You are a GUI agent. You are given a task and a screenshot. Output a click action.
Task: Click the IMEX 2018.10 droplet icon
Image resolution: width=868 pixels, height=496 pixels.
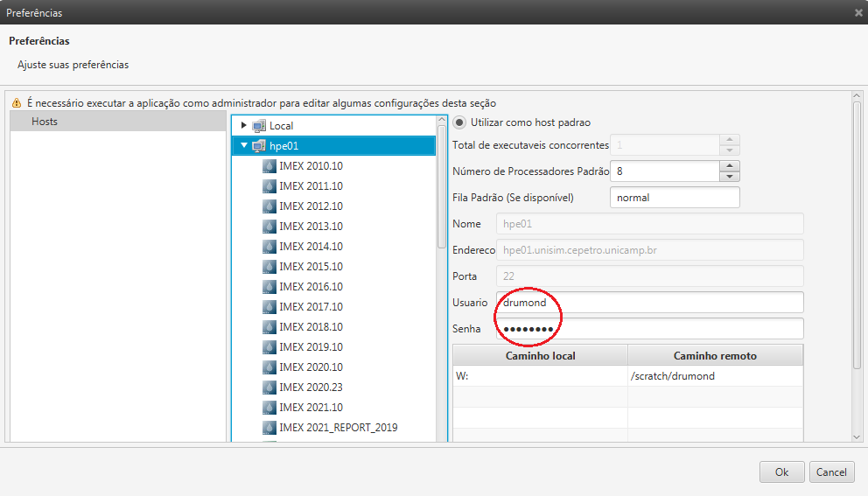tap(269, 327)
